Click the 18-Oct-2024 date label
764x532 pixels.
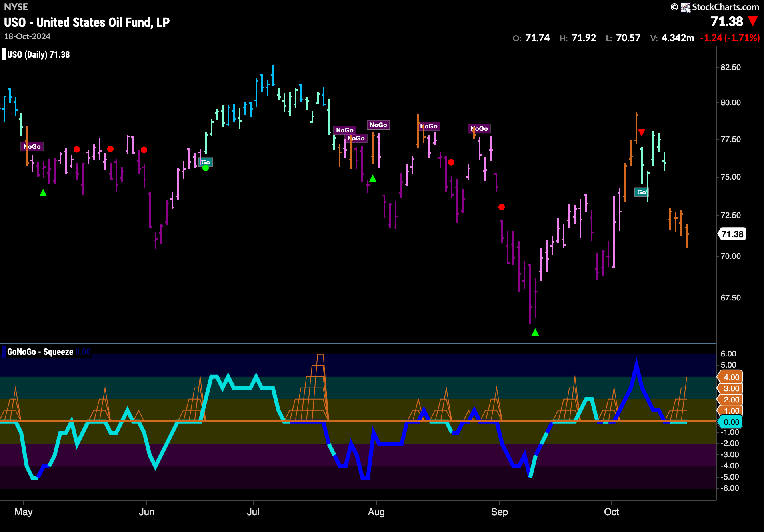click(x=27, y=36)
